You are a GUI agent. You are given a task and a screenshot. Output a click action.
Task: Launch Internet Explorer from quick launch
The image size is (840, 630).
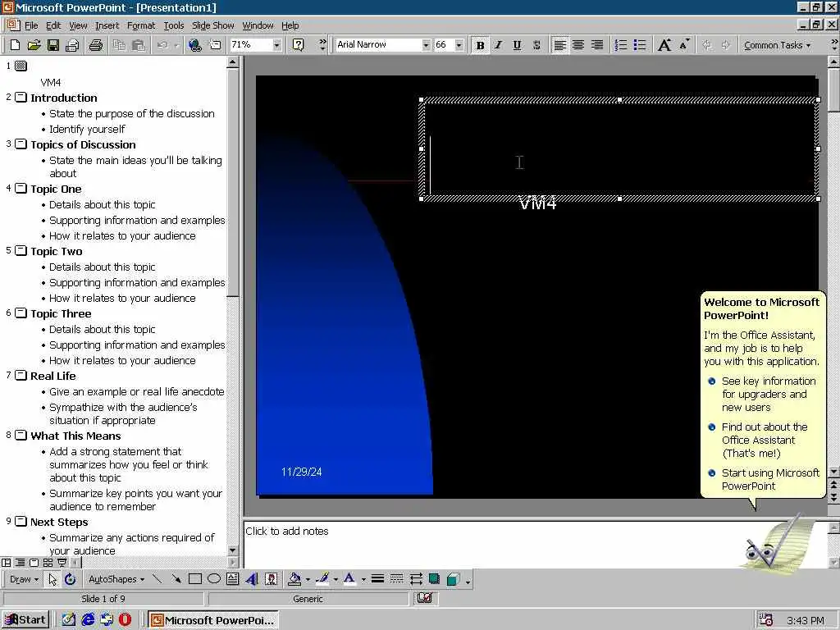88,620
